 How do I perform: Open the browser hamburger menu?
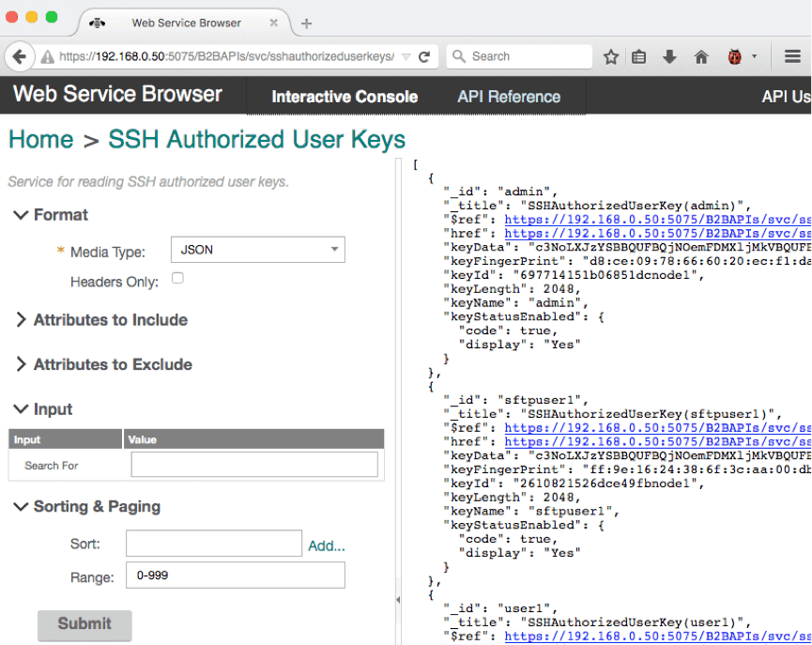click(x=792, y=56)
